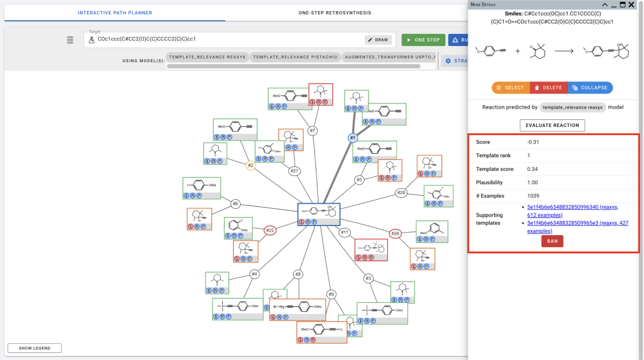
Task: Select reaction node #4
Action: 255,274
